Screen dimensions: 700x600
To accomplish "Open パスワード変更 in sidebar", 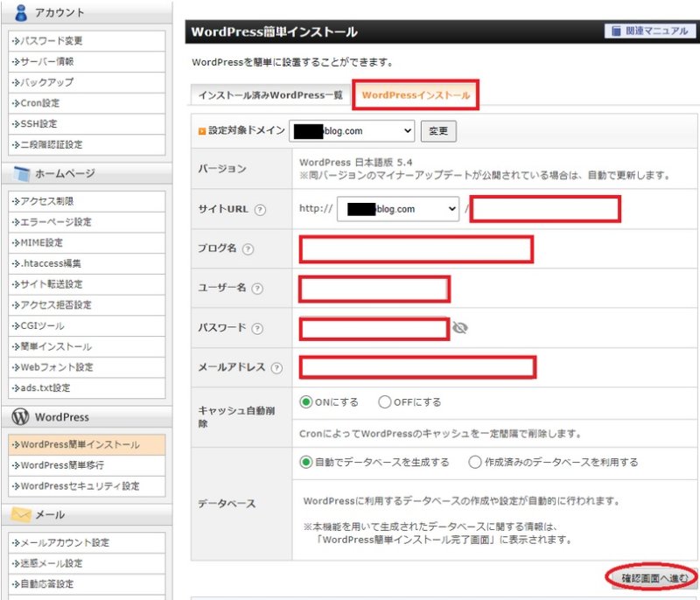I will [x=87, y=40].
